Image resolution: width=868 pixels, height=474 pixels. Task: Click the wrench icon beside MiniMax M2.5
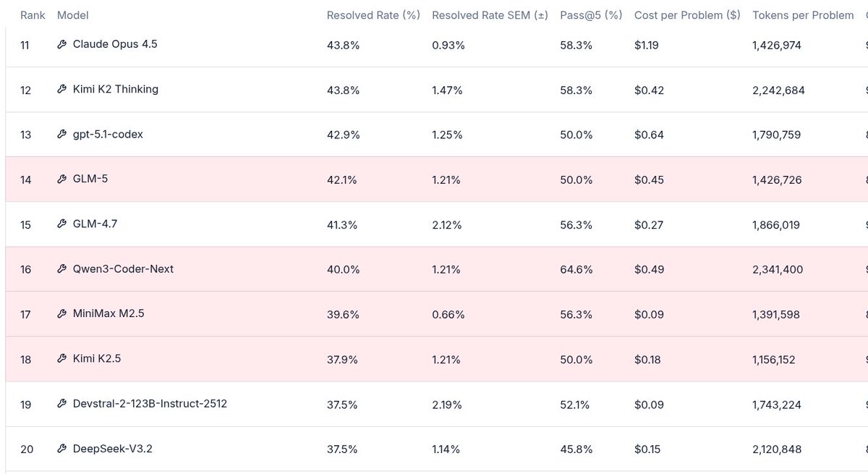[61, 314]
